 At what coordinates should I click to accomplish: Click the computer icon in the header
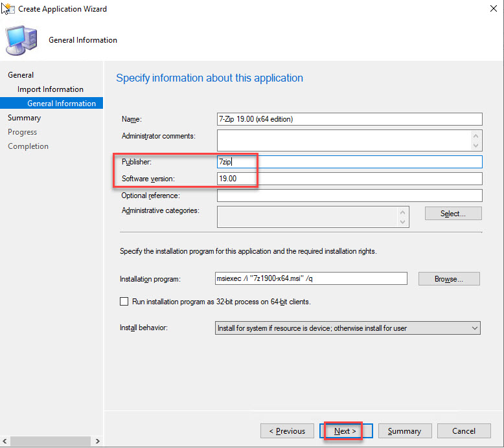(21, 41)
